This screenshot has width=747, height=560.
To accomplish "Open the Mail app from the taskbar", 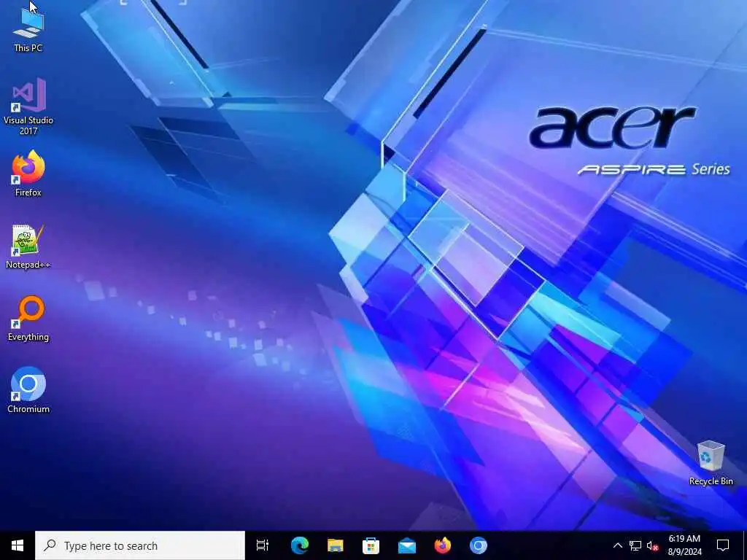I will pos(407,545).
